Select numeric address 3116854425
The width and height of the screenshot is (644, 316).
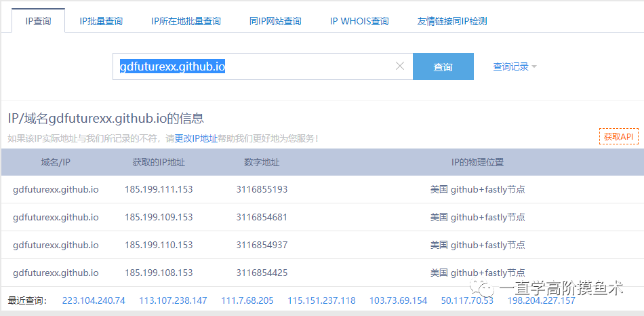pyautogui.click(x=262, y=273)
